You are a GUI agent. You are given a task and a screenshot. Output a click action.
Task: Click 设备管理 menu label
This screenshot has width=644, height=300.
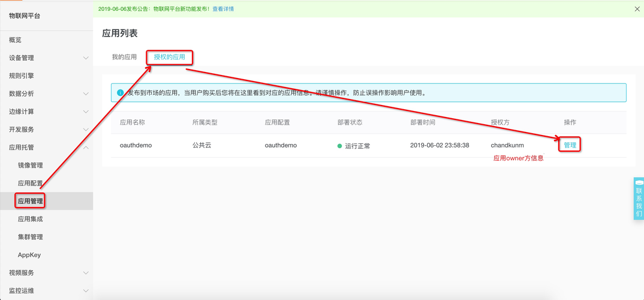[22, 58]
